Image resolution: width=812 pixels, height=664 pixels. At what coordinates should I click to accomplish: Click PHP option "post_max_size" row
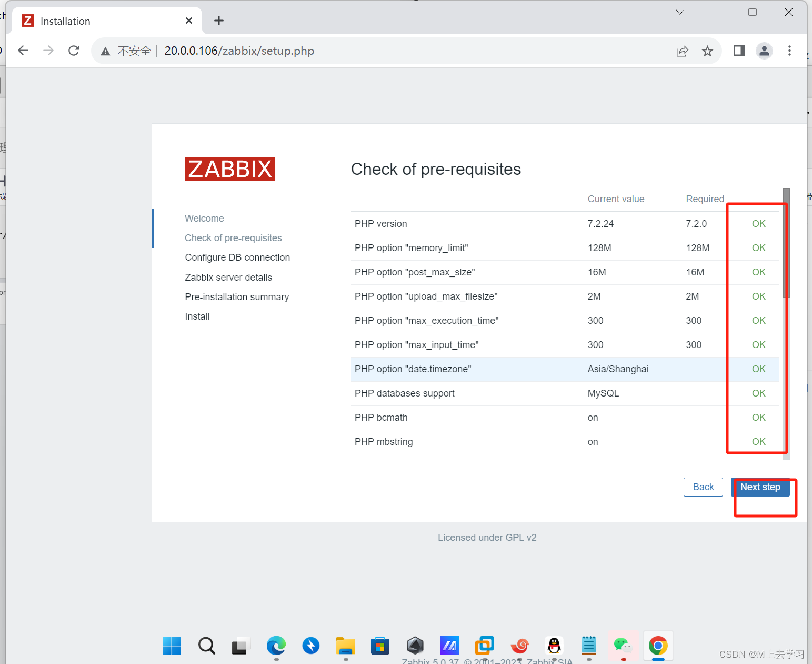pyautogui.click(x=565, y=272)
